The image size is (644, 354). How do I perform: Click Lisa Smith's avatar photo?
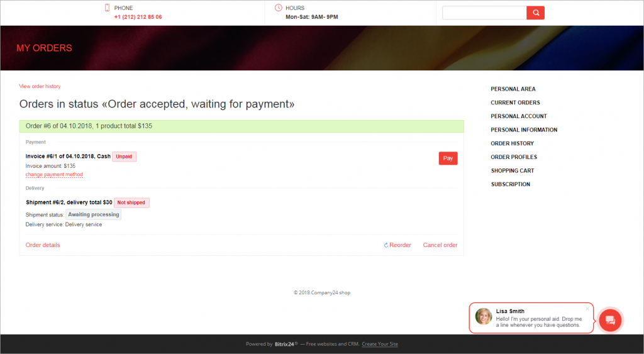coord(484,316)
